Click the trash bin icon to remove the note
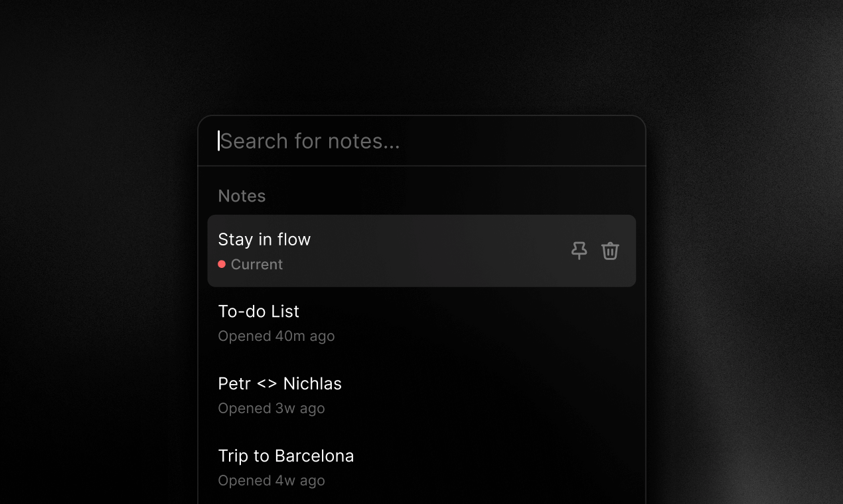The width and height of the screenshot is (843, 504). point(610,251)
